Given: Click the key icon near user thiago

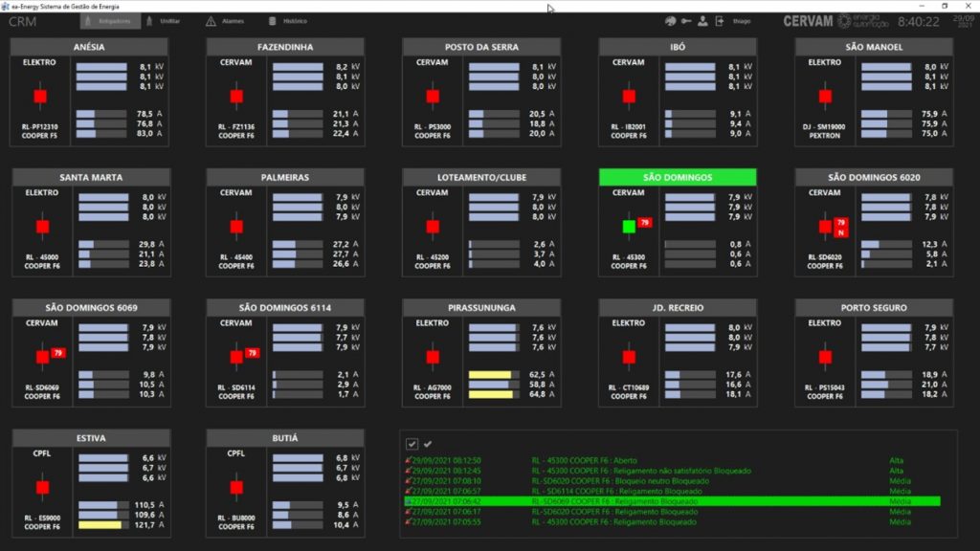Looking at the screenshot, I should 687,20.
